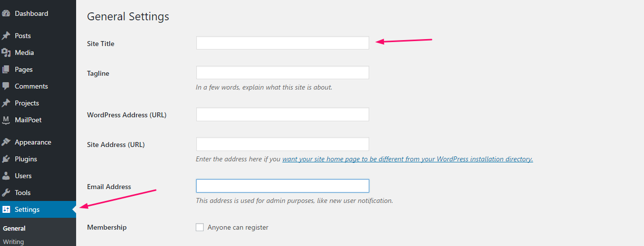Click the MailPoet M icon
Viewport: 644px width, 246px height.
(6, 120)
